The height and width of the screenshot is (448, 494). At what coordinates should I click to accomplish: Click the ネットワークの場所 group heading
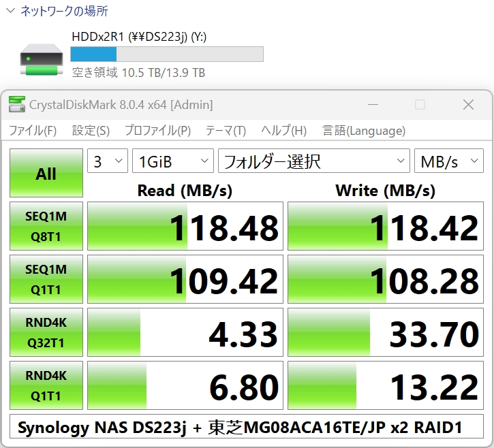point(64,11)
